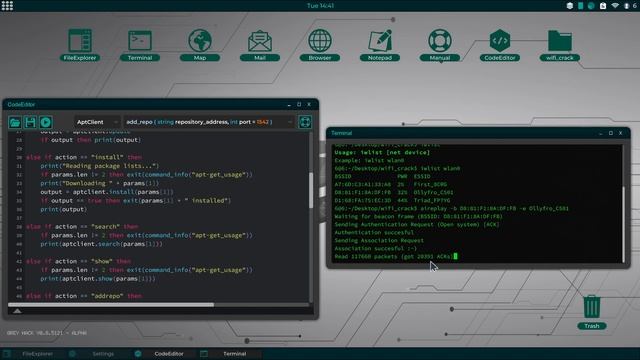Close the Terminal window
The width and height of the screenshot is (640, 360).
[x=620, y=133]
